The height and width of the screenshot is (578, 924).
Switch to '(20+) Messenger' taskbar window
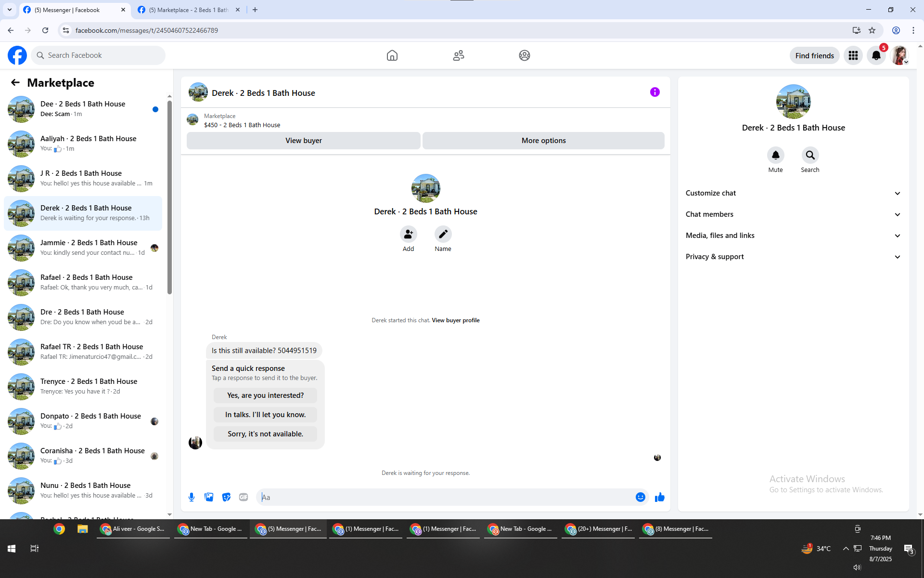[598, 529]
